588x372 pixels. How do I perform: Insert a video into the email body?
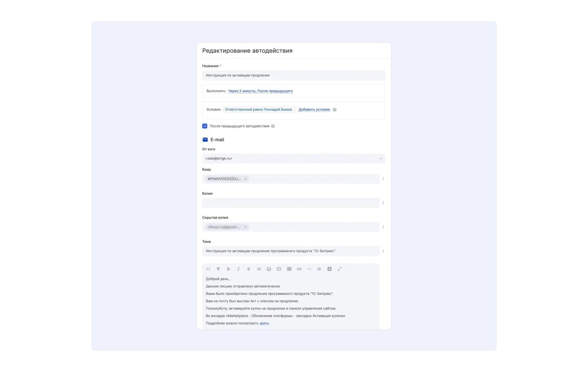279,269
